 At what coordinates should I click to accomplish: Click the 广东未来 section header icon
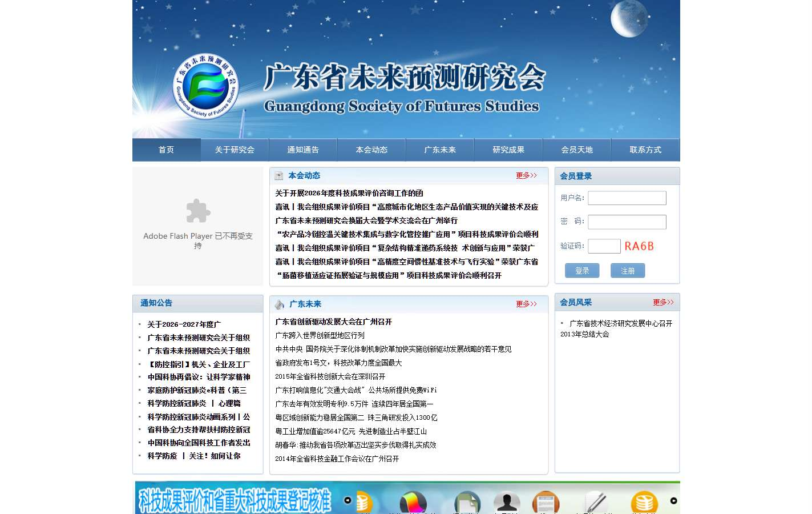[x=280, y=304]
